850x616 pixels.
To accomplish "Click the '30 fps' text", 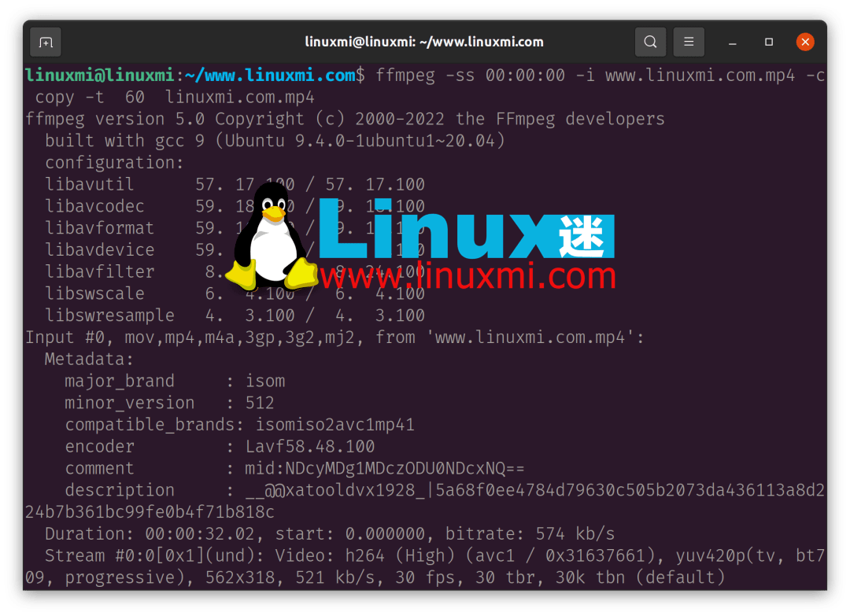I will point(425,577).
